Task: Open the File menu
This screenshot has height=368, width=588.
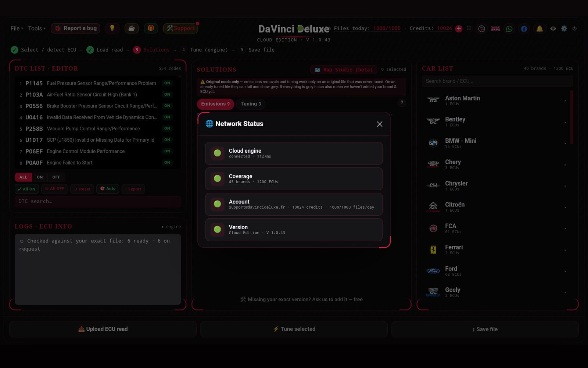Action: (17, 28)
